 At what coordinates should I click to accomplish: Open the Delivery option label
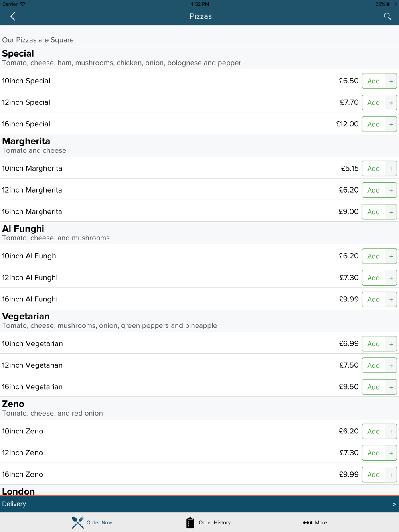click(x=14, y=504)
